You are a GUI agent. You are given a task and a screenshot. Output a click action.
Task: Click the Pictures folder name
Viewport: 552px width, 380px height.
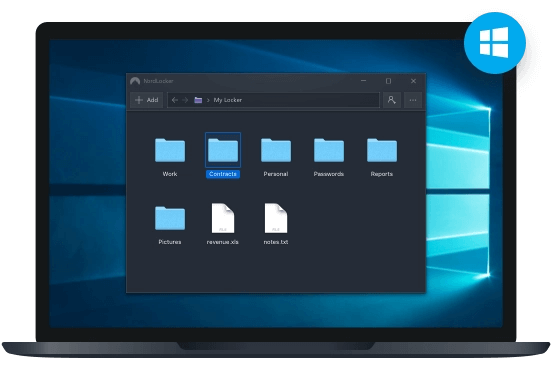tap(170, 242)
